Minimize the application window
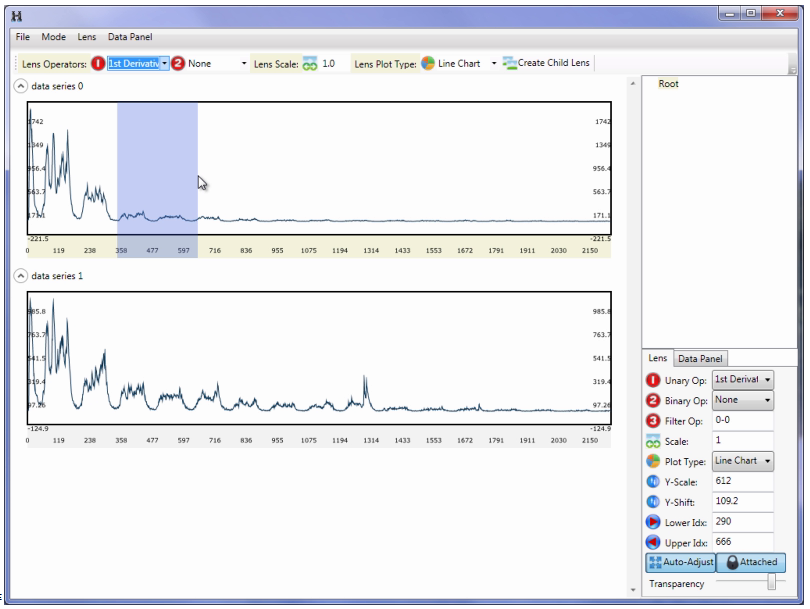Screen dimensions: 810x609 729,13
